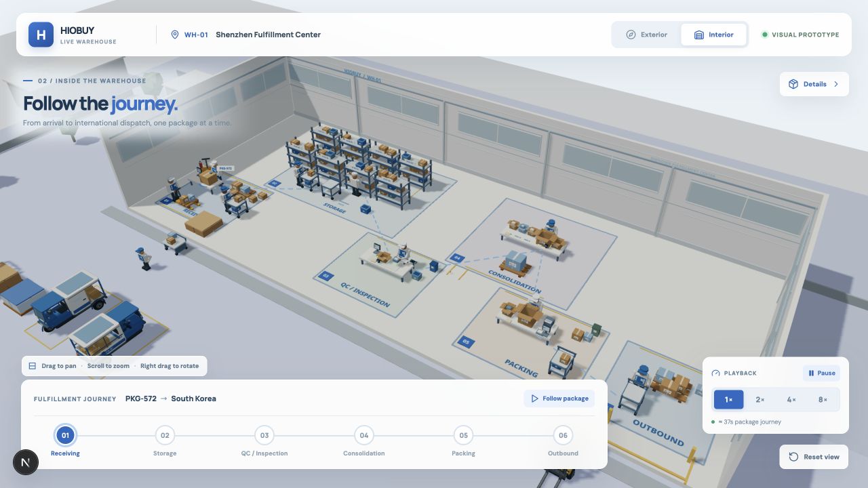Click the Reset view button
The height and width of the screenshot is (488, 868).
coord(814,457)
